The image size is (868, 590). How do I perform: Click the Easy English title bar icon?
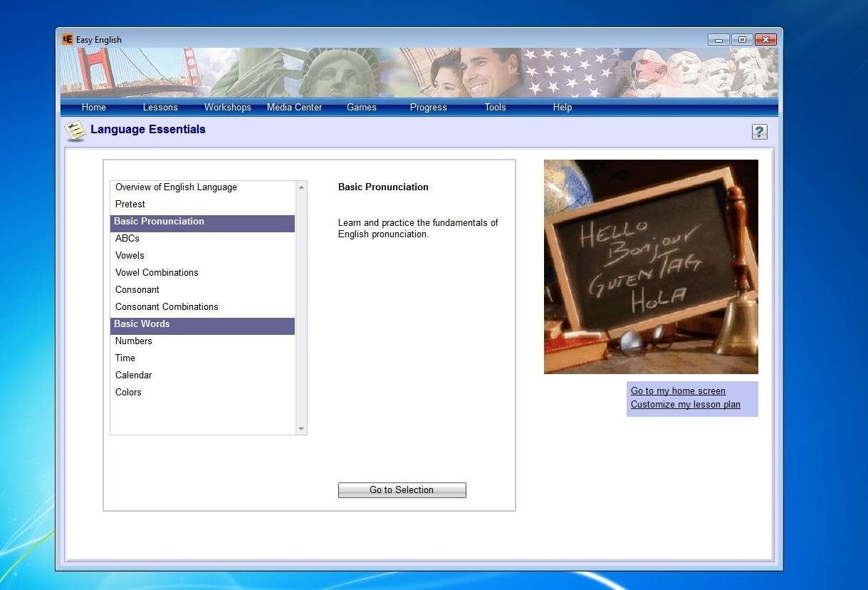(68, 40)
